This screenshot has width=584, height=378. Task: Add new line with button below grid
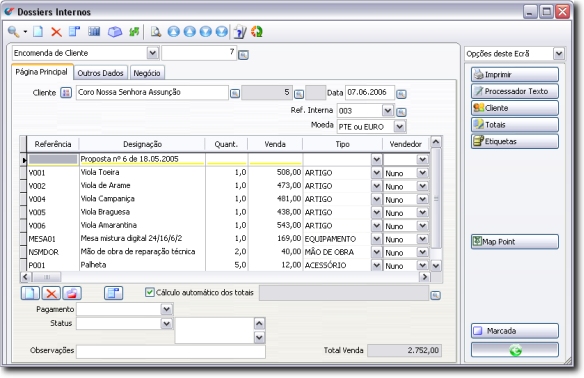[x=30, y=293]
